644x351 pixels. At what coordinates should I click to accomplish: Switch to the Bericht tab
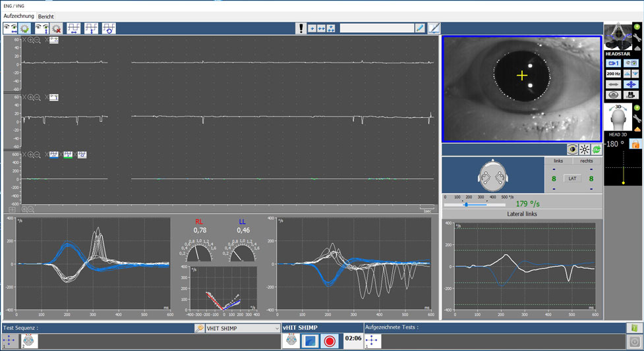46,16
